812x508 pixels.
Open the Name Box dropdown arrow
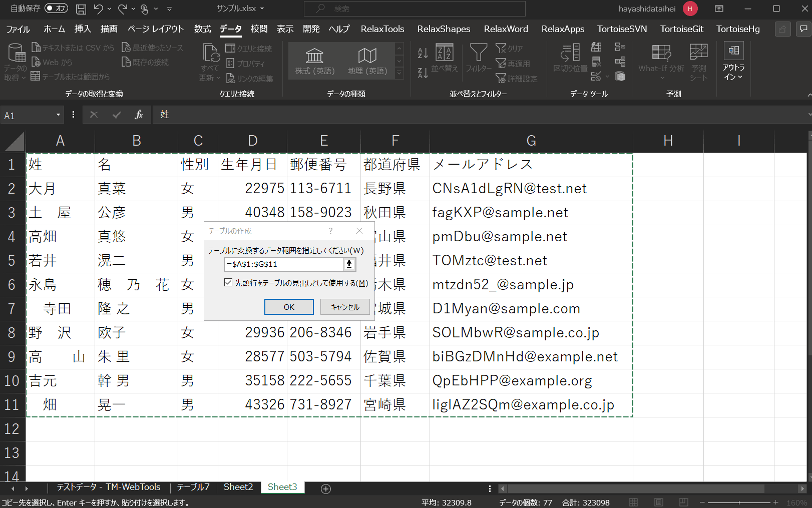58,115
